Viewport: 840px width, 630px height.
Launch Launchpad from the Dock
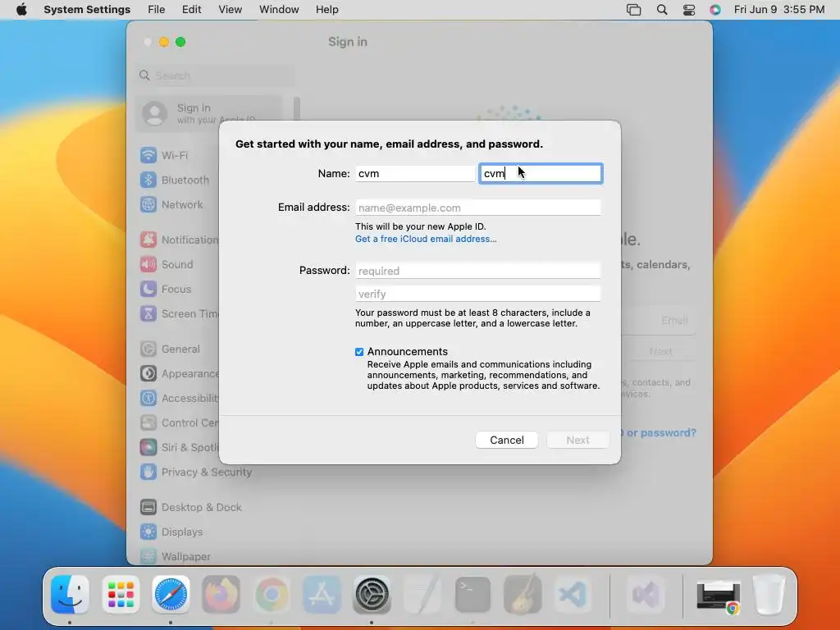tap(121, 595)
